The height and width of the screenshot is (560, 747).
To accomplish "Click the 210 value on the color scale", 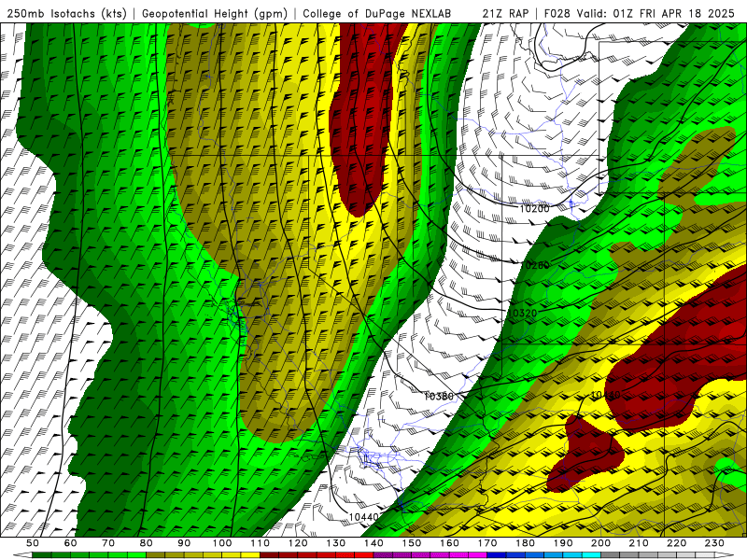I will click(639, 543).
